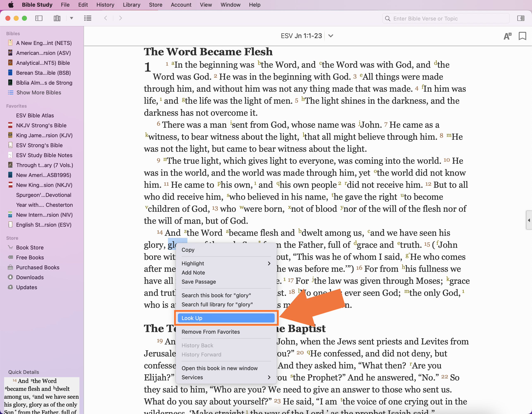The image size is (532, 414).
Task: Choose Add Note from context menu
Action: 193,273
